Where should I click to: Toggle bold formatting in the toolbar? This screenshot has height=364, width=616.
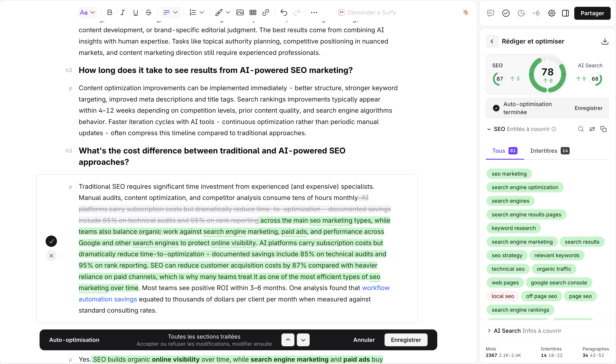click(110, 12)
